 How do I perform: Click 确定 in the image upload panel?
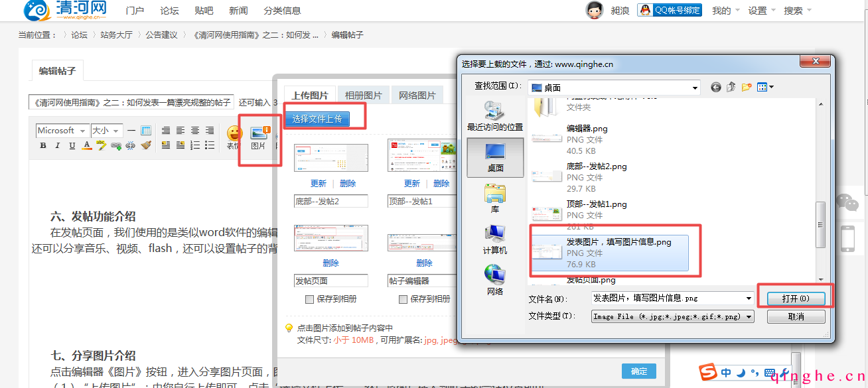pos(639,371)
